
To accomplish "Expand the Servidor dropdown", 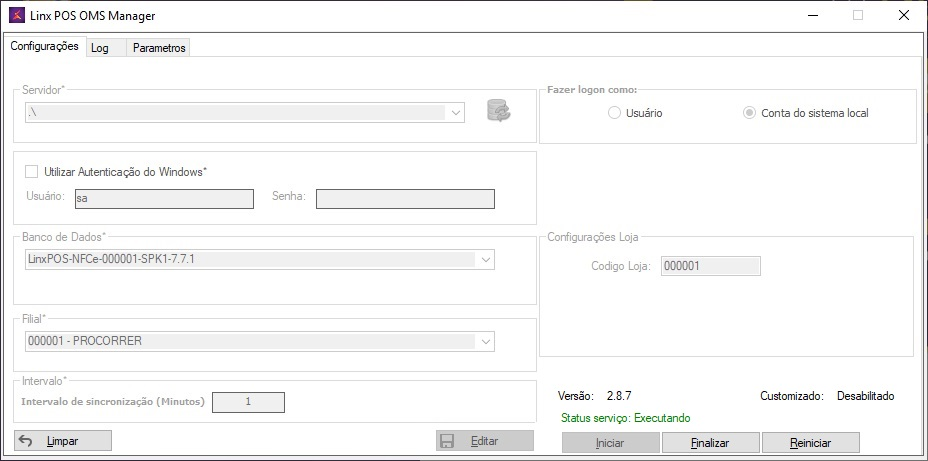I will tap(456, 112).
